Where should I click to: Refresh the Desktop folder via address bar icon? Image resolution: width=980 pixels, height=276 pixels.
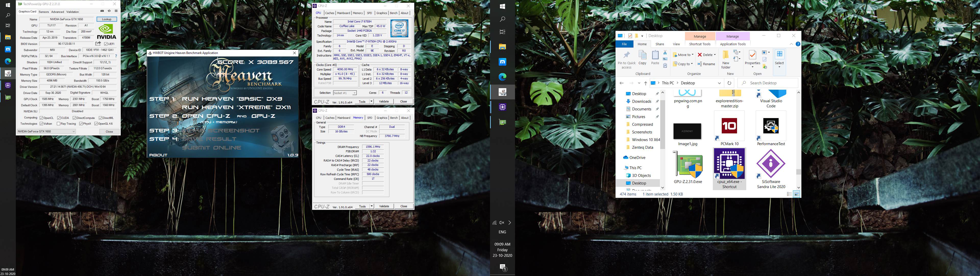coord(729,83)
